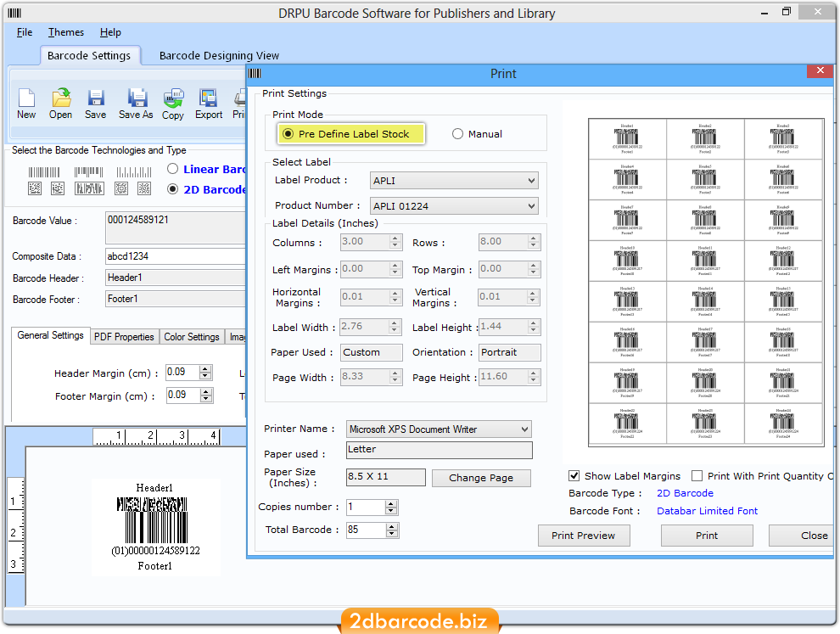Increase Columns spinner value
The height and width of the screenshot is (634, 840).
(395, 238)
